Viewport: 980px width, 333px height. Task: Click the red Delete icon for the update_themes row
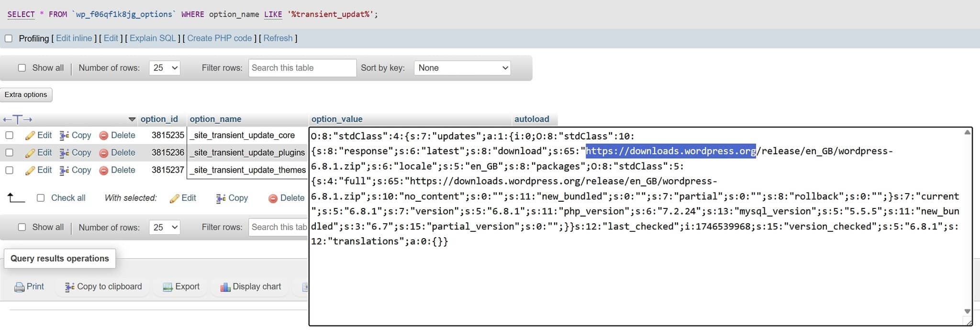pyautogui.click(x=103, y=170)
